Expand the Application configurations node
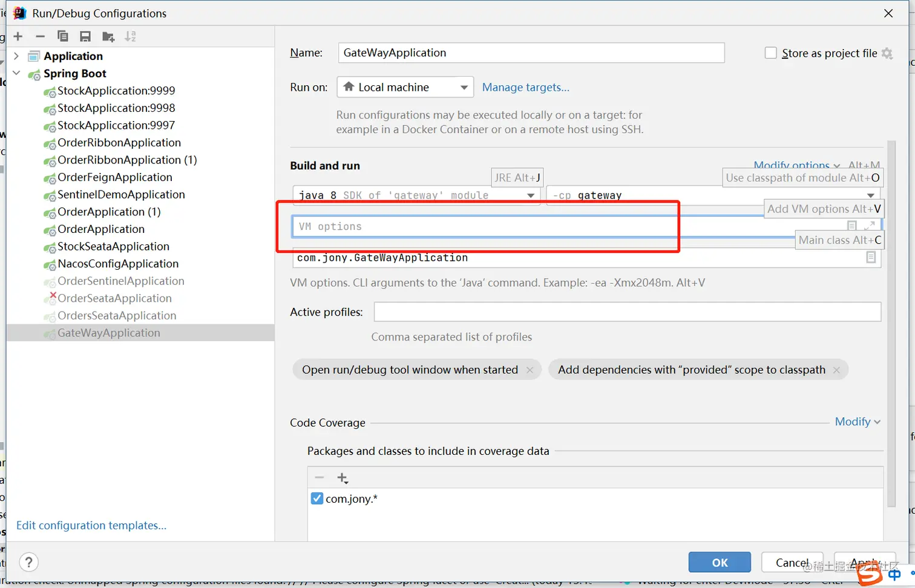The width and height of the screenshot is (915, 588). pos(16,56)
